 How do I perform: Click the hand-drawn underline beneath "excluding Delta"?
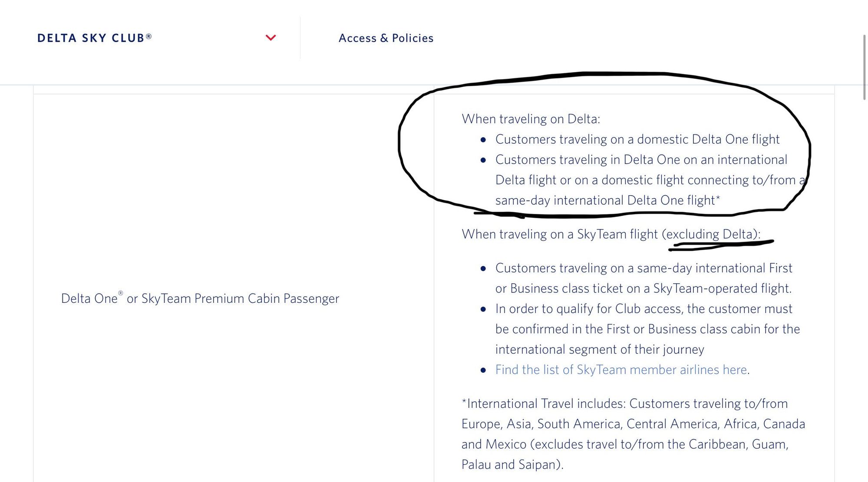point(721,245)
